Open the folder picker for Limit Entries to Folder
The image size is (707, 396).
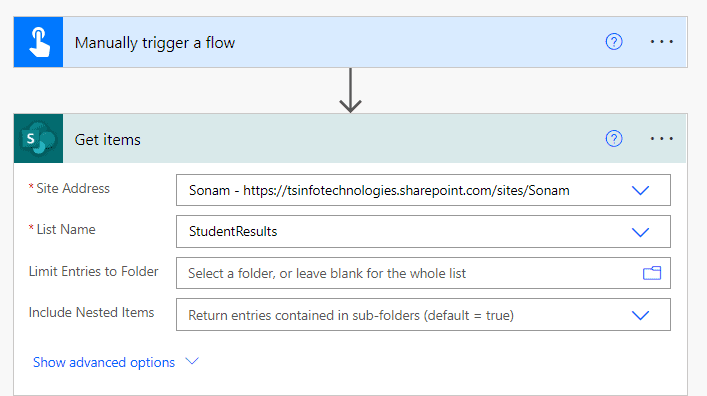(x=652, y=273)
